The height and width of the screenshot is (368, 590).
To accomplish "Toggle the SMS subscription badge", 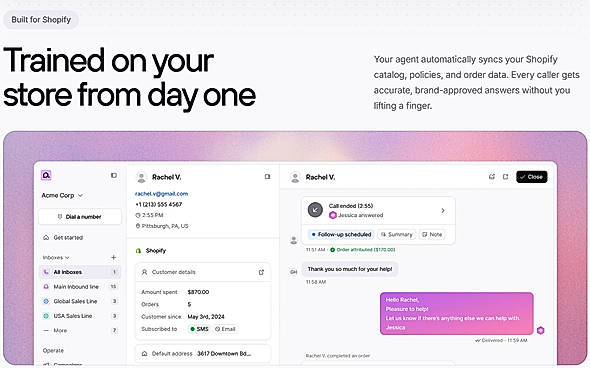I will coord(199,329).
